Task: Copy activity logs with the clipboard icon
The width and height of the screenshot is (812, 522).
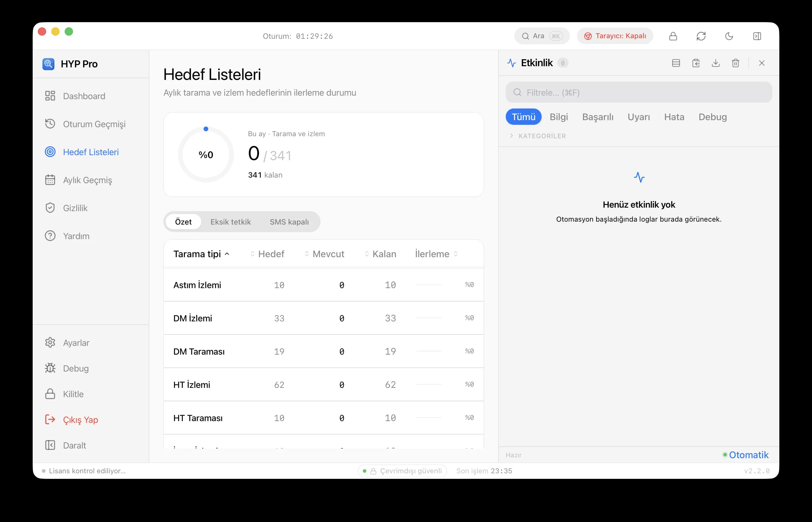Action: coord(696,63)
